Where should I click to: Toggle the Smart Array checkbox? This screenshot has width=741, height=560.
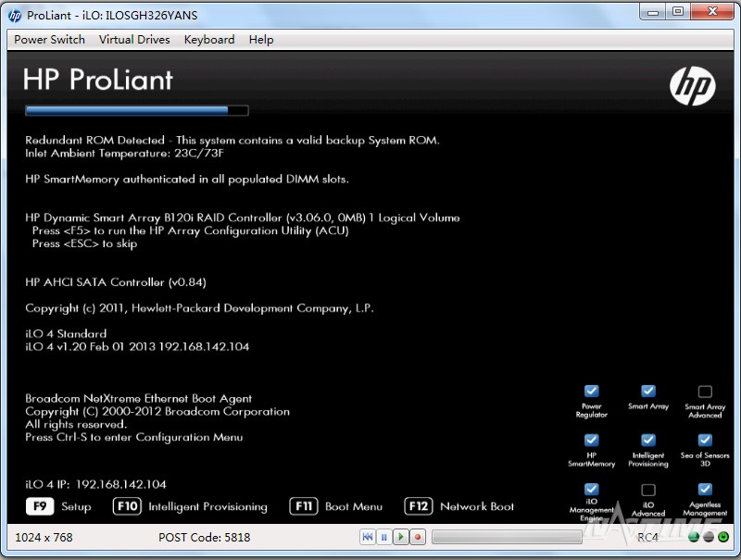click(648, 391)
